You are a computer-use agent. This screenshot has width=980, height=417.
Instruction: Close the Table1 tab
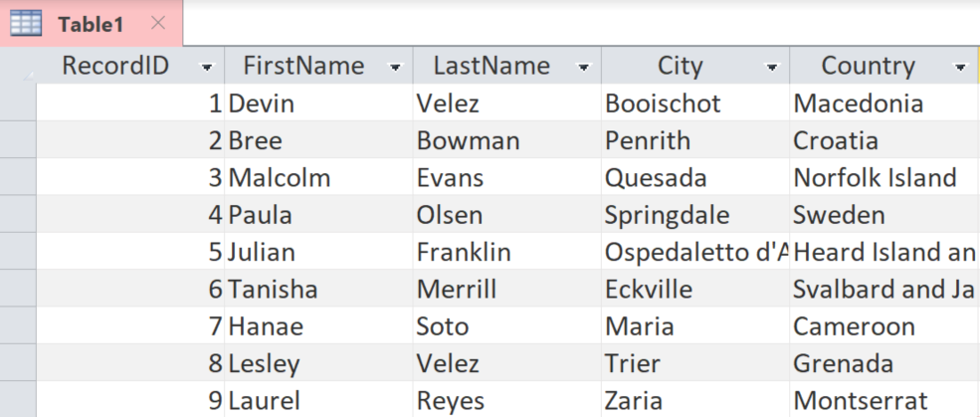pyautogui.click(x=158, y=23)
